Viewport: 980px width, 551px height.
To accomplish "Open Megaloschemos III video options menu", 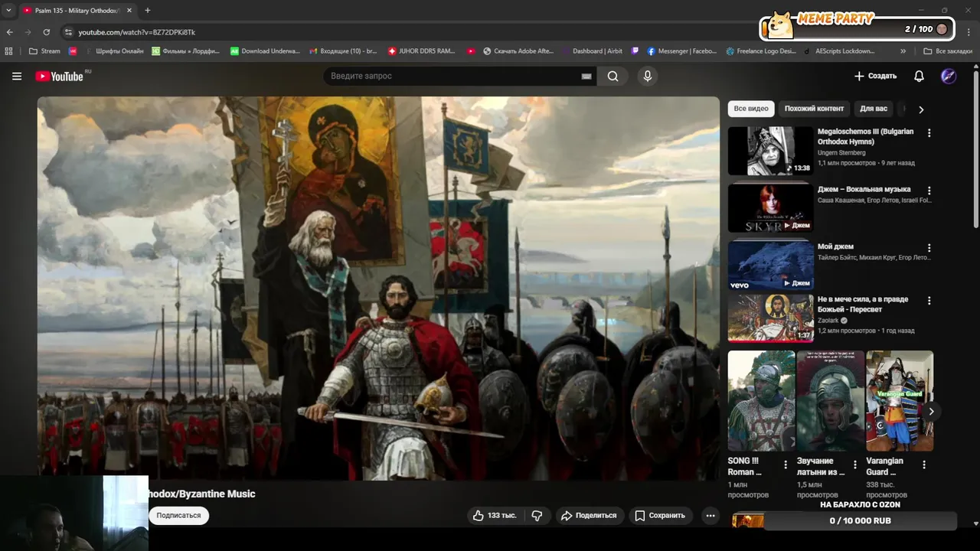I will coord(929,132).
